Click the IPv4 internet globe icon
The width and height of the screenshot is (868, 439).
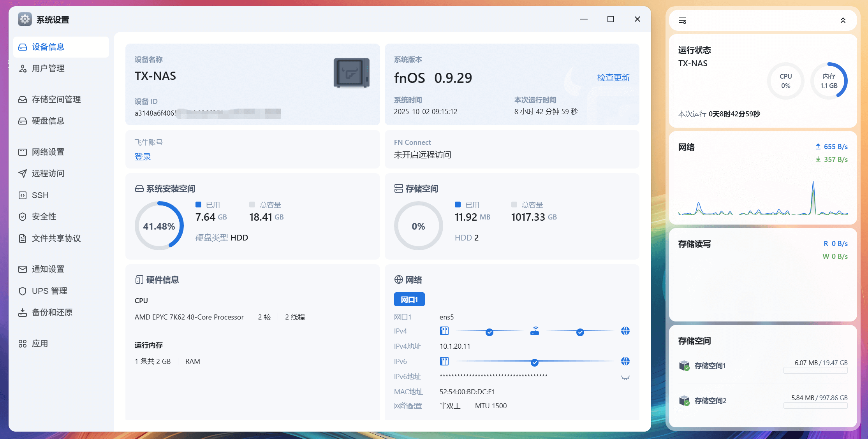(x=625, y=331)
